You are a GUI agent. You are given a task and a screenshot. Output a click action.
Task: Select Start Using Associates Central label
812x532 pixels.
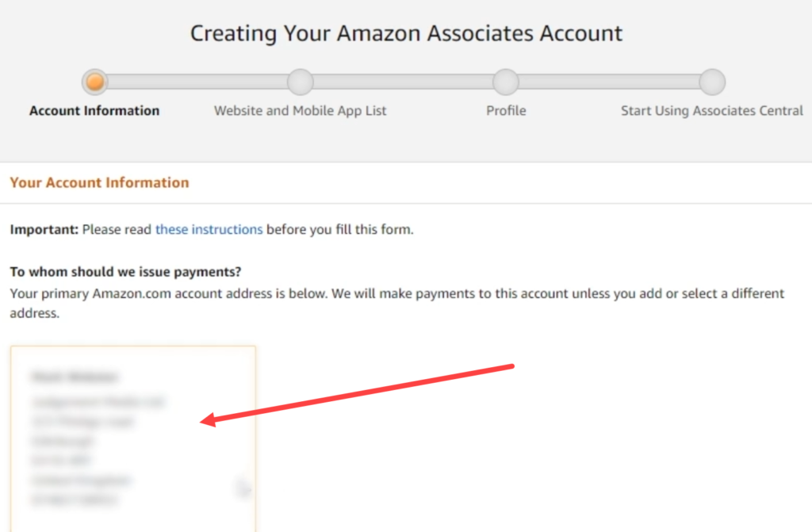pos(711,111)
